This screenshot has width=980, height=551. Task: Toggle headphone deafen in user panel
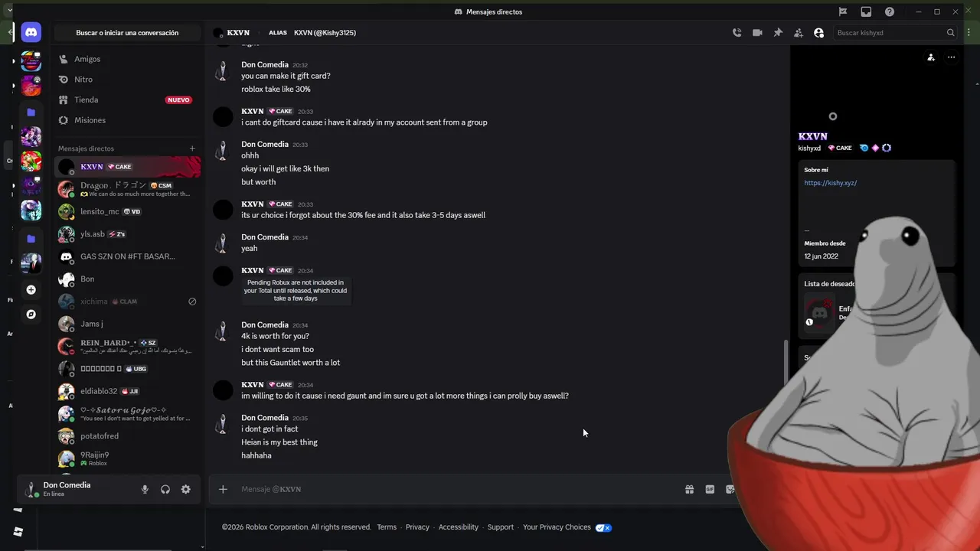(x=165, y=489)
